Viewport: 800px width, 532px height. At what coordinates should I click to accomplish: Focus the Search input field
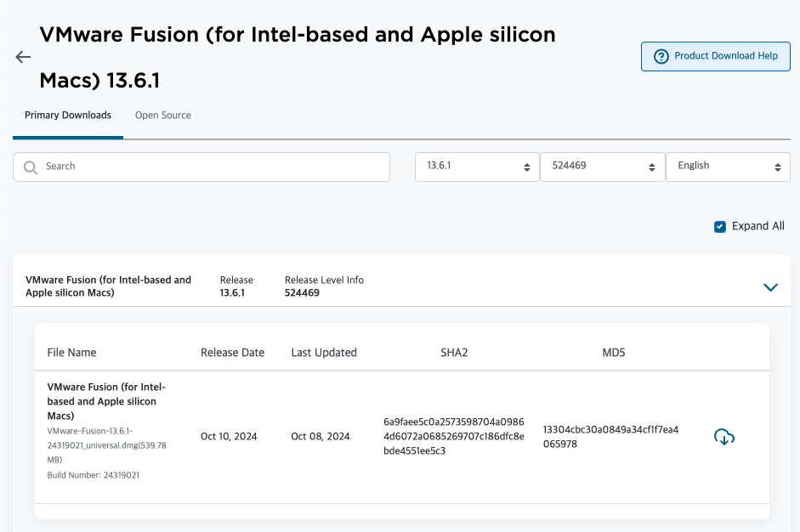pos(201,167)
